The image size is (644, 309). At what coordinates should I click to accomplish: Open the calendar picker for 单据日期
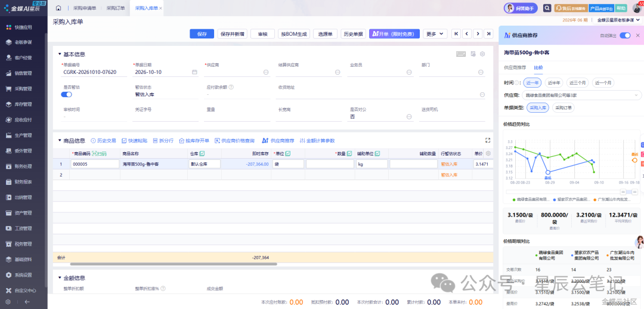(x=194, y=72)
